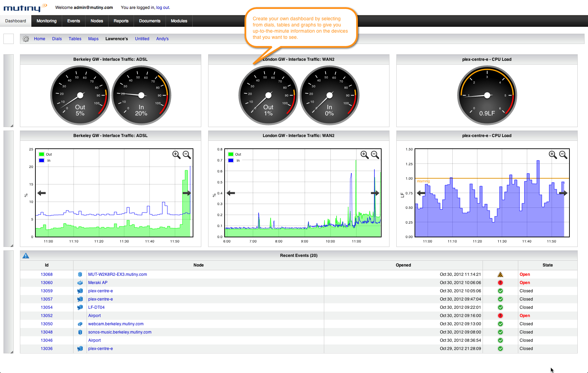
Task: Switch to the Tables dashboard tab
Action: click(x=75, y=39)
